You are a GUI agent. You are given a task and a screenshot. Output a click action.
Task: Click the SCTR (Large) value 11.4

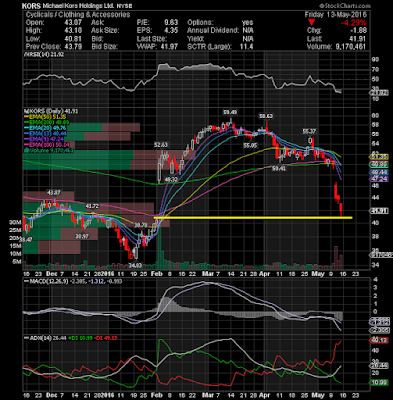pos(246,46)
